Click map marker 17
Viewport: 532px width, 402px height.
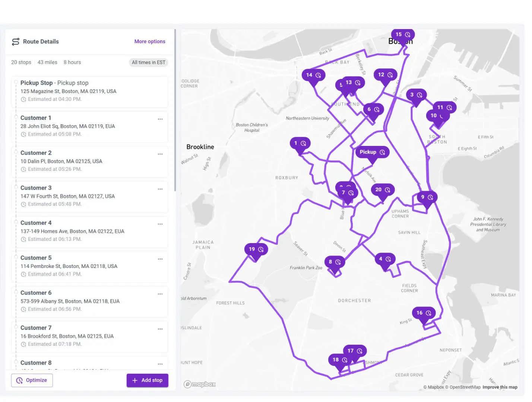point(355,351)
